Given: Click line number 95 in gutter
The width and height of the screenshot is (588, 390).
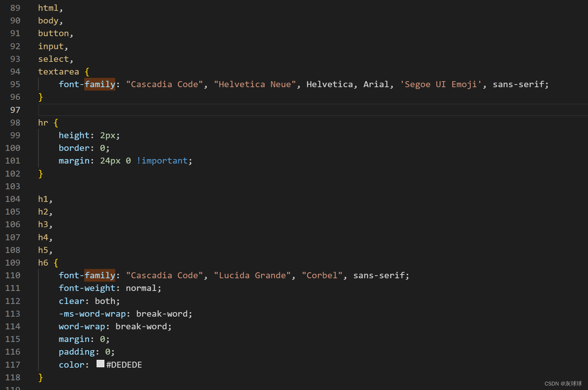Looking at the screenshot, I should tap(15, 84).
